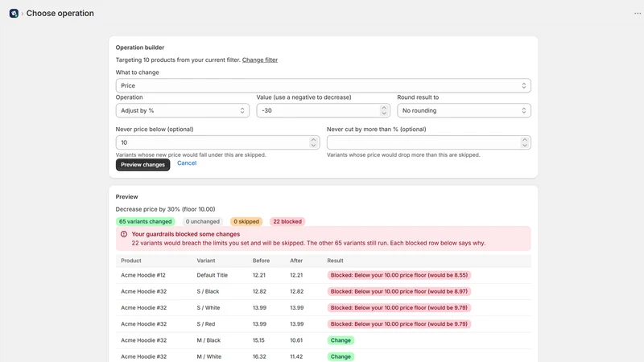Open the Change filter link
The width and height of the screenshot is (644, 362).
(259, 60)
